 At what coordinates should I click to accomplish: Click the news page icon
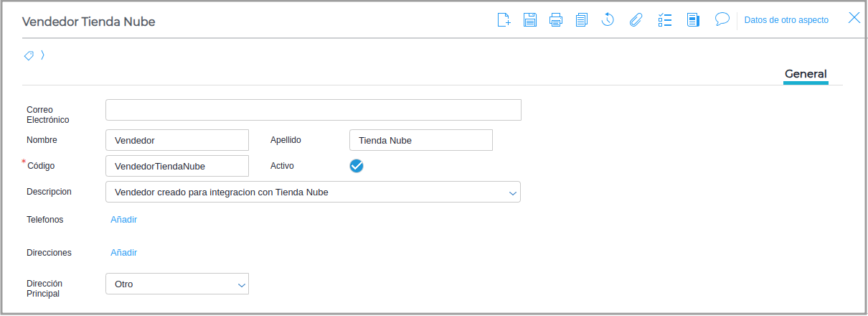click(x=693, y=19)
